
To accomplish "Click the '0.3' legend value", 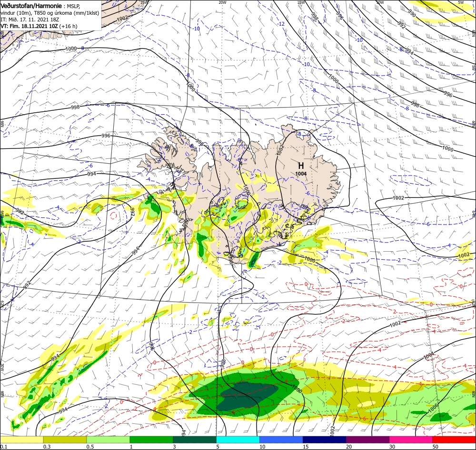I will point(47,446).
